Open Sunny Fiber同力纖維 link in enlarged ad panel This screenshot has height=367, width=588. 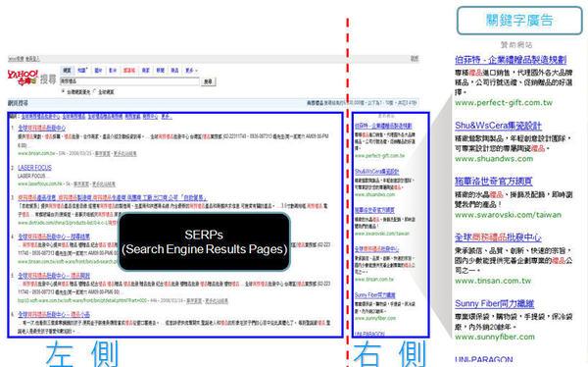click(494, 303)
